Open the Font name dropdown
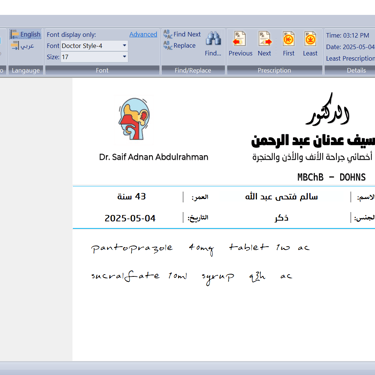Image resolution: width=375 pixels, height=375 pixels. [x=124, y=46]
